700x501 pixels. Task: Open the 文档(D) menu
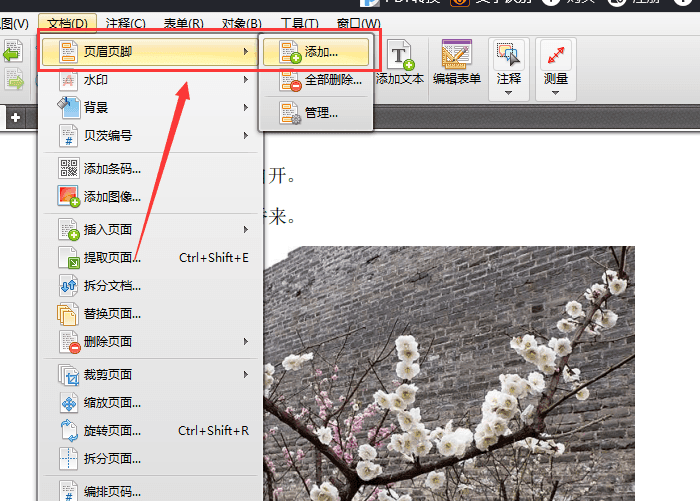click(67, 23)
